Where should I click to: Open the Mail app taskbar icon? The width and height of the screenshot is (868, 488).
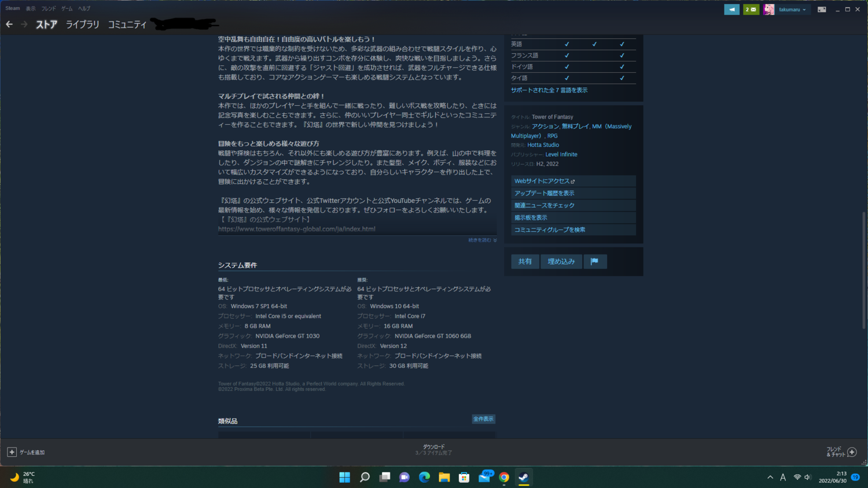coord(484,477)
